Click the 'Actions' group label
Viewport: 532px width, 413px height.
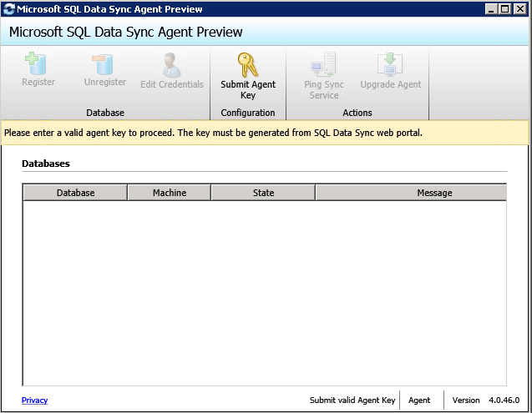[x=357, y=113]
